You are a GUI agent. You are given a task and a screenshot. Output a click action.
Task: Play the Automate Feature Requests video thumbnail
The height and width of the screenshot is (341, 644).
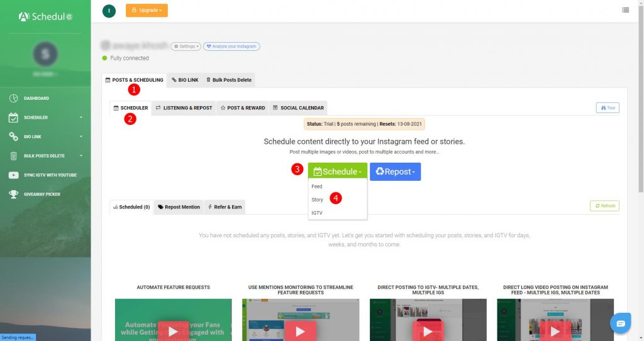pos(173,330)
